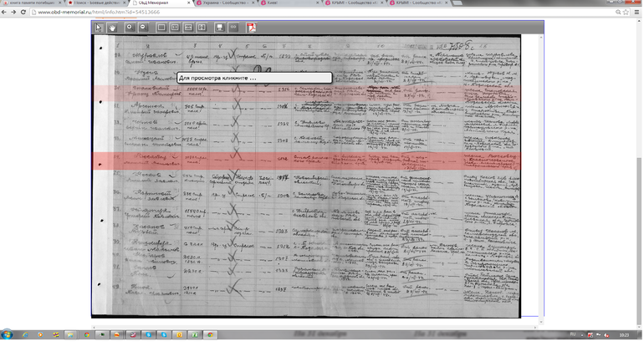Open the Windows Start menu
644x362 pixels.
8,334
